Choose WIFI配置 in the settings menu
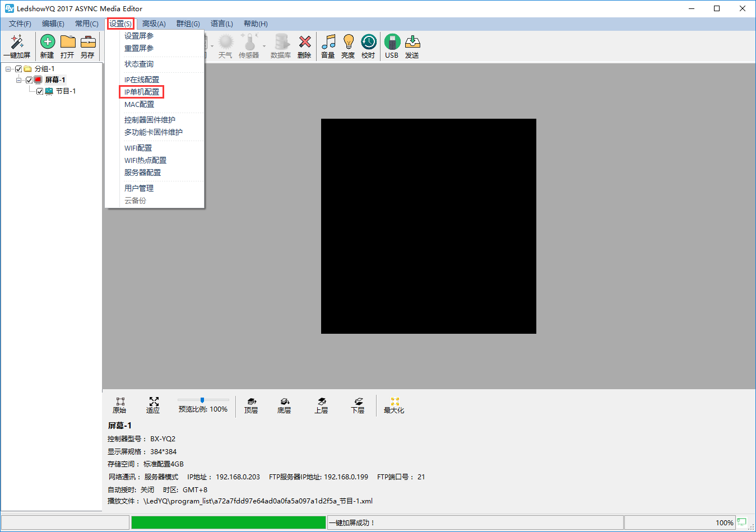 coord(138,148)
